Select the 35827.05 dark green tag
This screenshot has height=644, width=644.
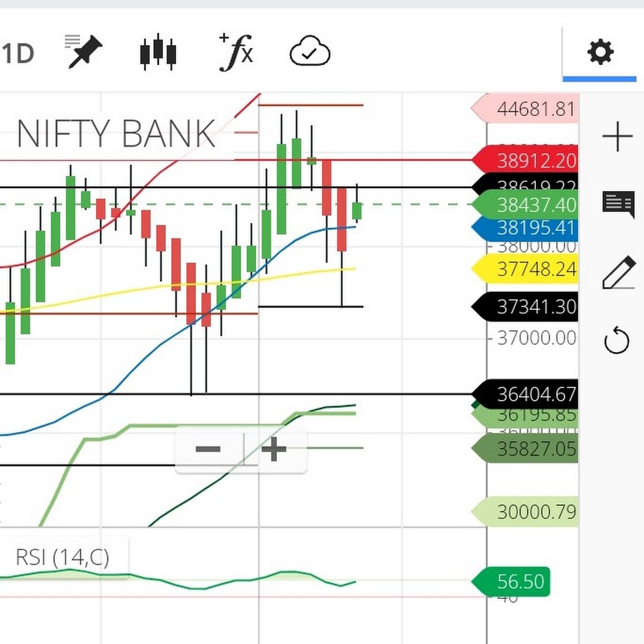(x=525, y=449)
